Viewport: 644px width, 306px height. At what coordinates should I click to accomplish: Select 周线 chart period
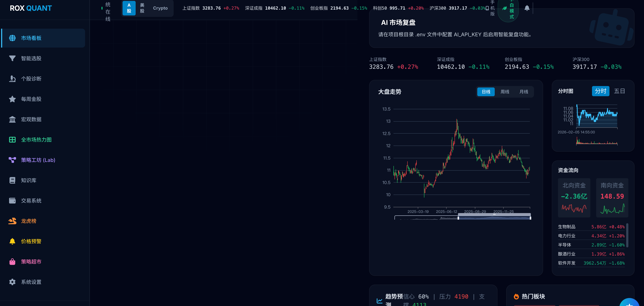[505, 92]
